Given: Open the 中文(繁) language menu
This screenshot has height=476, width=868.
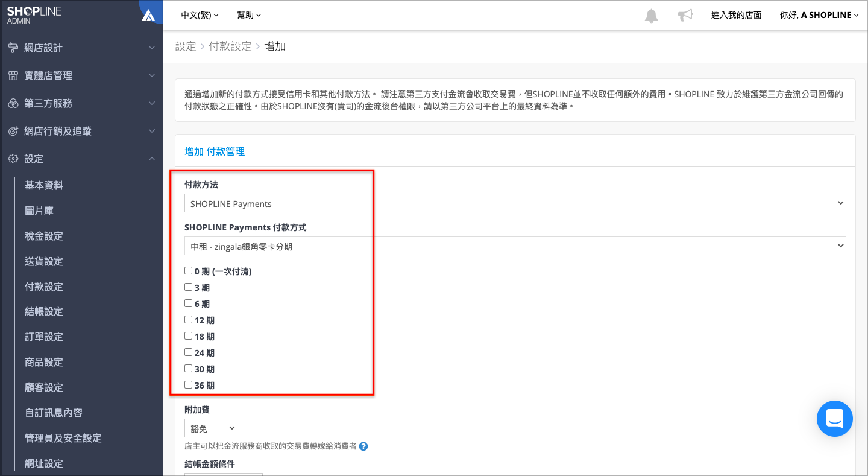Looking at the screenshot, I should tap(199, 14).
